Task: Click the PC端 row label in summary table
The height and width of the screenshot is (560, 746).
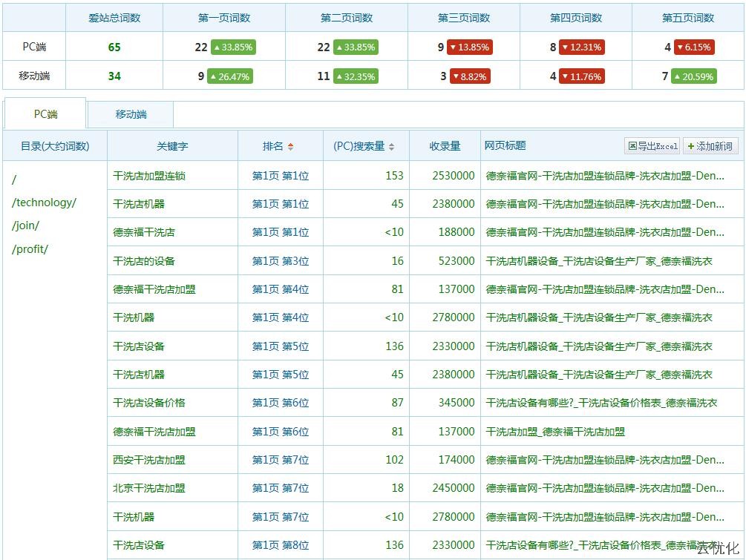Action: click(34, 47)
